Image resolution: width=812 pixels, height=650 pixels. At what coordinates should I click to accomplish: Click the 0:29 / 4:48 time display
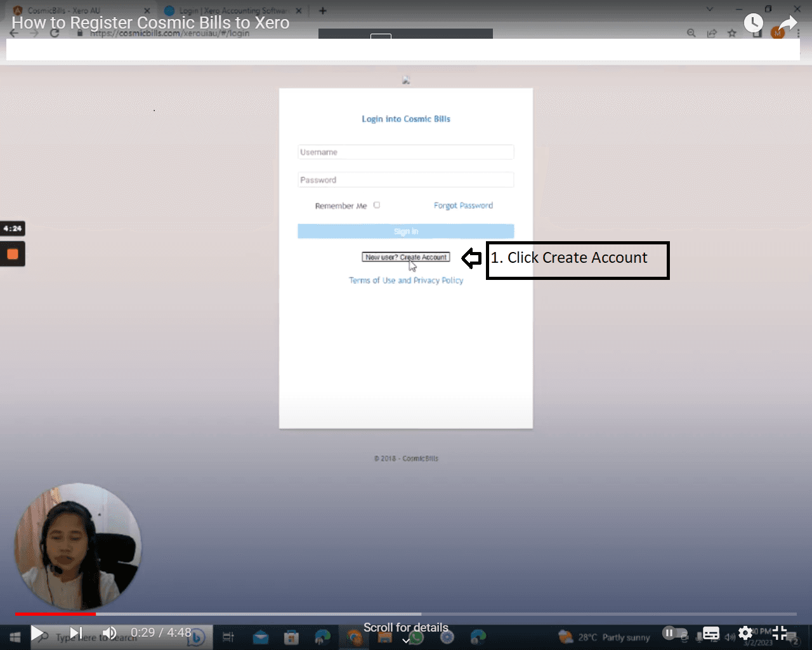pos(161,633)
